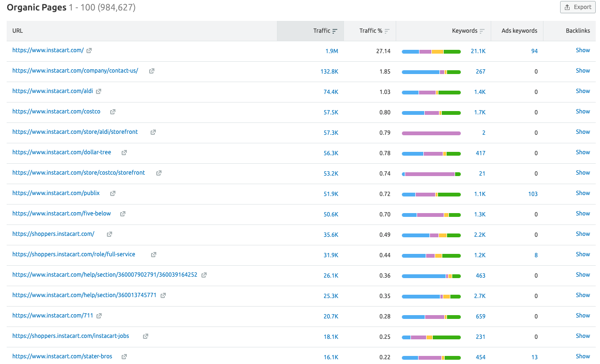600x364 pixels.
Task: Click keyword distribution bar for instacart.com/ homepage row
Action: point(431,52)
